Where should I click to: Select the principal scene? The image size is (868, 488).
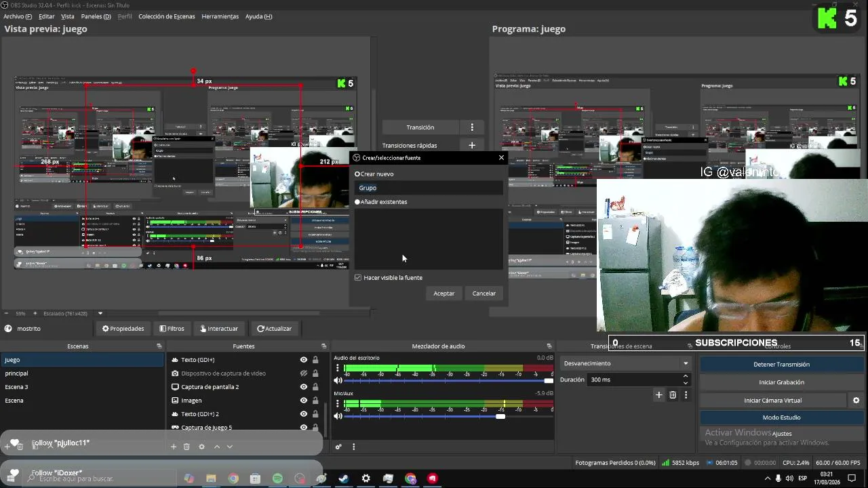82,373
